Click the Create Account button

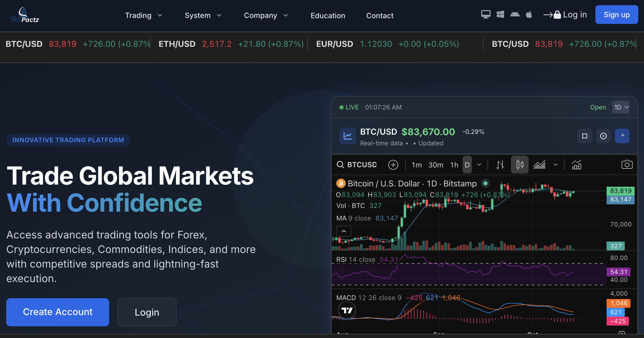pyautogui.click(x=58, y=312)
